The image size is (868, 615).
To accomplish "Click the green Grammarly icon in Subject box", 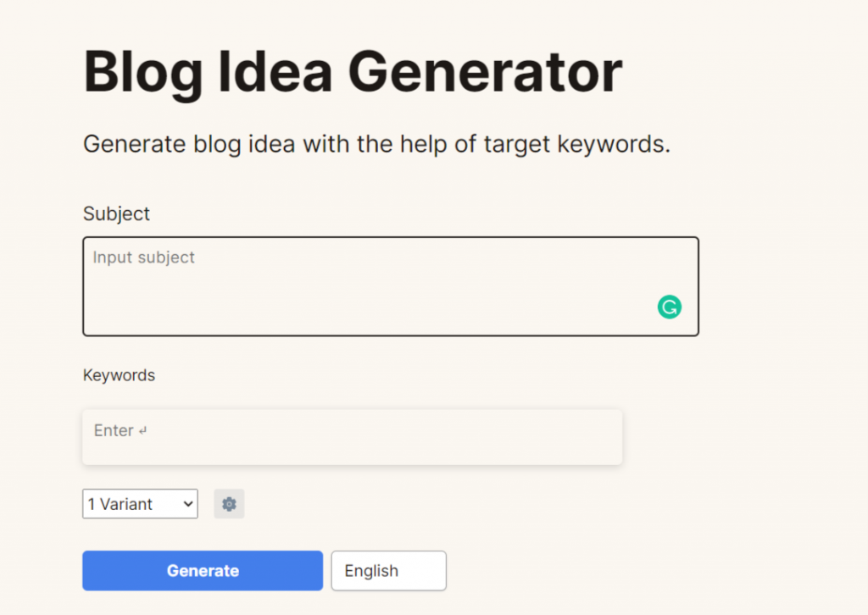I will 669,307.
